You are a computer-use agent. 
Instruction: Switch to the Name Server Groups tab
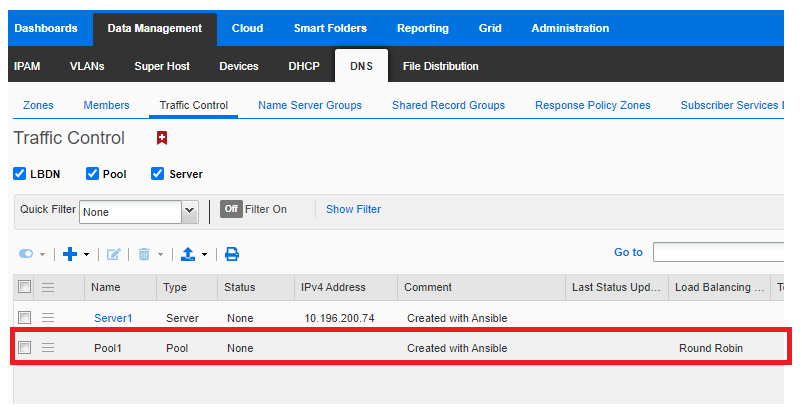[309, 105]
